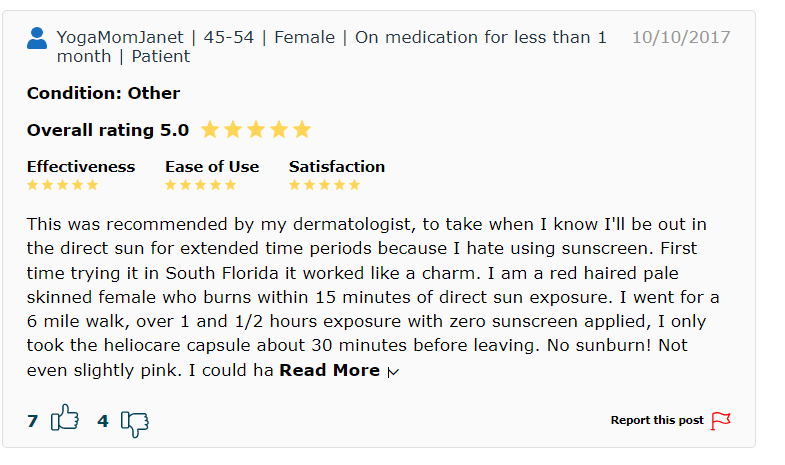Screen dimensions: 785x465
Task: Click the review body text paragraph
Action: point(373,297)
